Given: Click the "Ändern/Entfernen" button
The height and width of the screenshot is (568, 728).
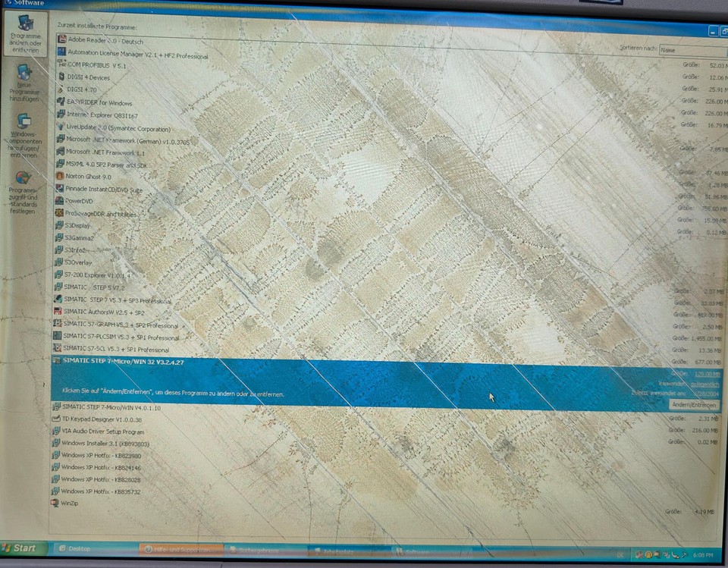Looking at the screenshot, I should click(696, 405).
